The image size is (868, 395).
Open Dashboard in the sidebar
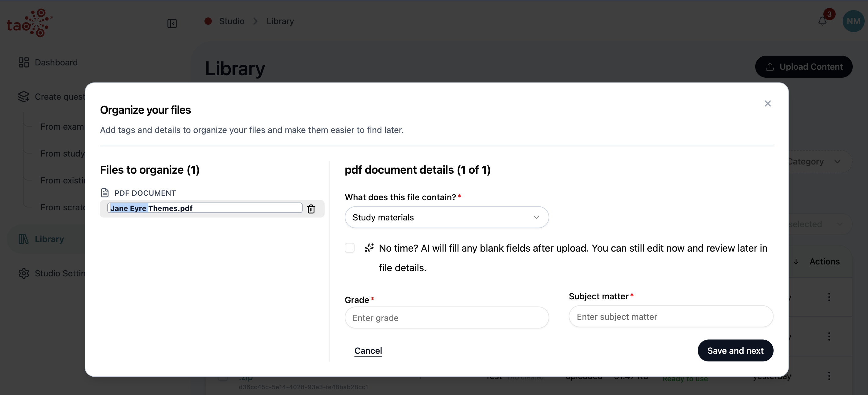click(48, 62)
